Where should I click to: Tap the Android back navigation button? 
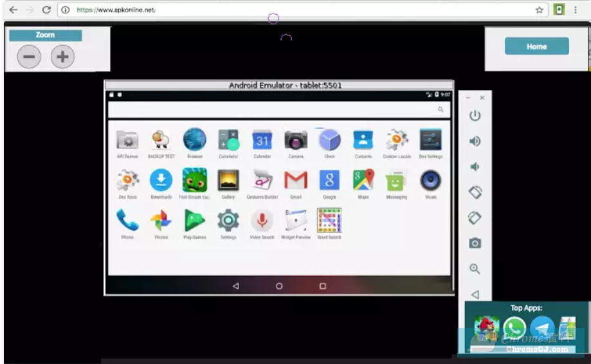[x=236, y=286]
